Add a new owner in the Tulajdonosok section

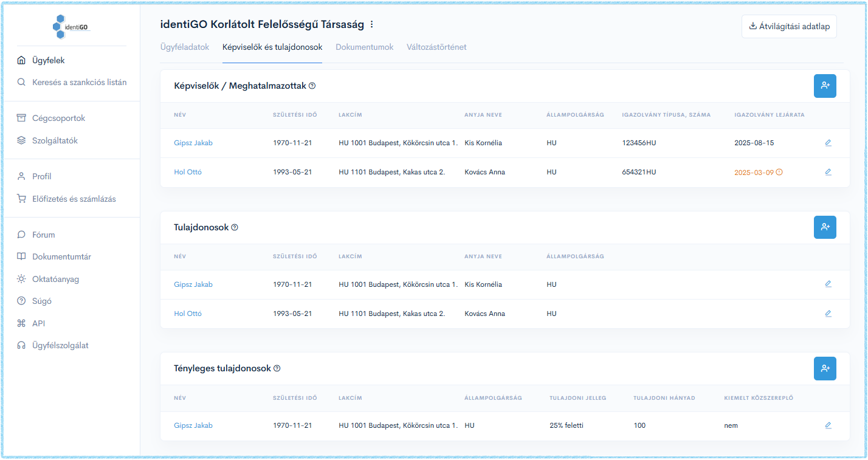pyautogui.click(x=825, y=227)
